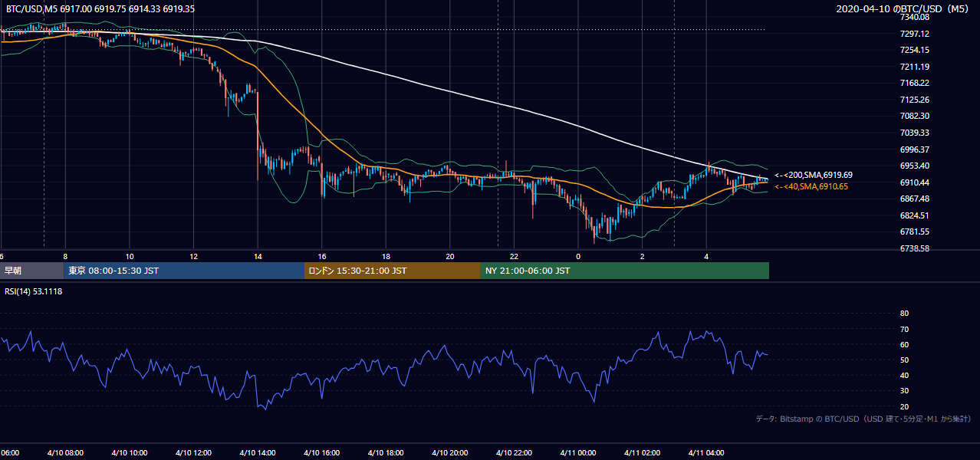980x460 pixels.
Task: Select the RSI axis value 30
Action: click(904, 391)
